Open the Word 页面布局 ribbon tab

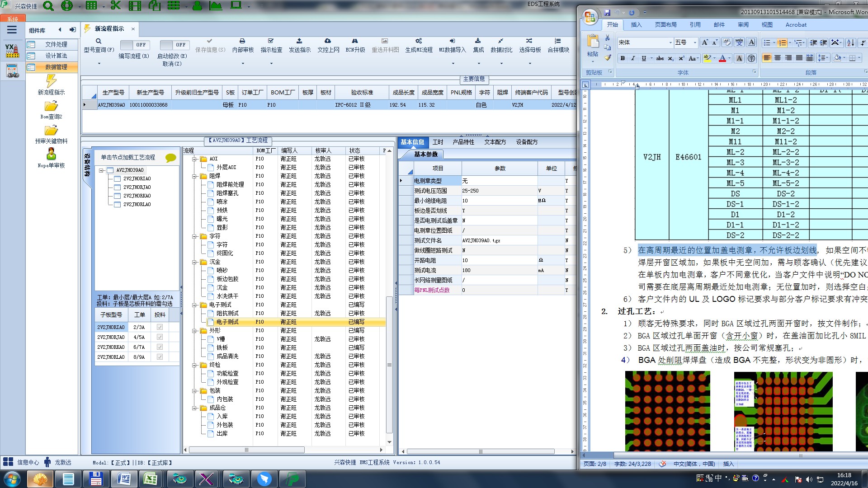[x=665, y=25]
